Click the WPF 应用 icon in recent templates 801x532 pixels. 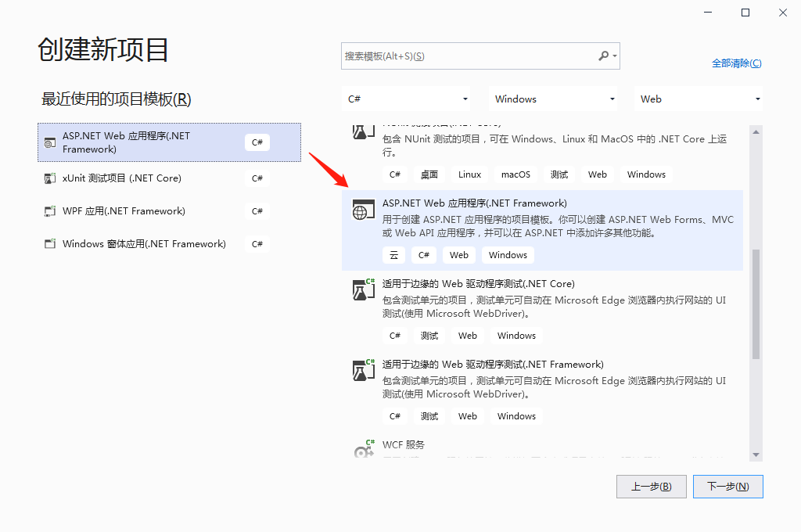point(49,211)
